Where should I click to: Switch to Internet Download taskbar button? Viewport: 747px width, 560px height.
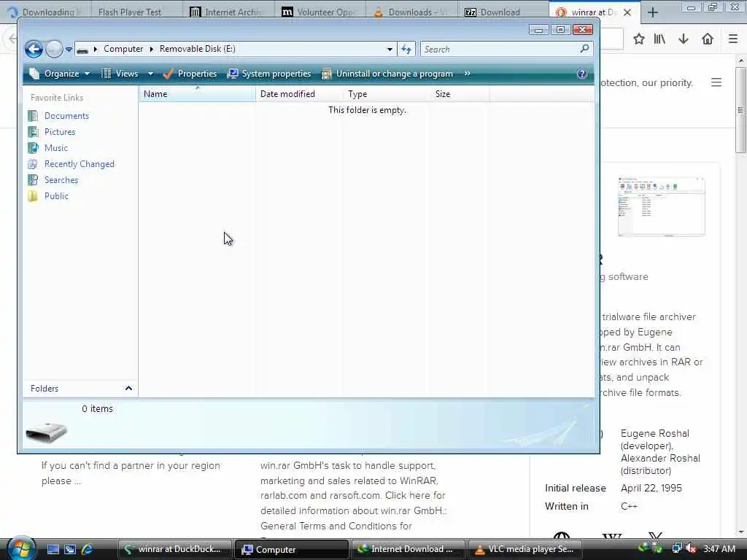click(x=408, y=550)
